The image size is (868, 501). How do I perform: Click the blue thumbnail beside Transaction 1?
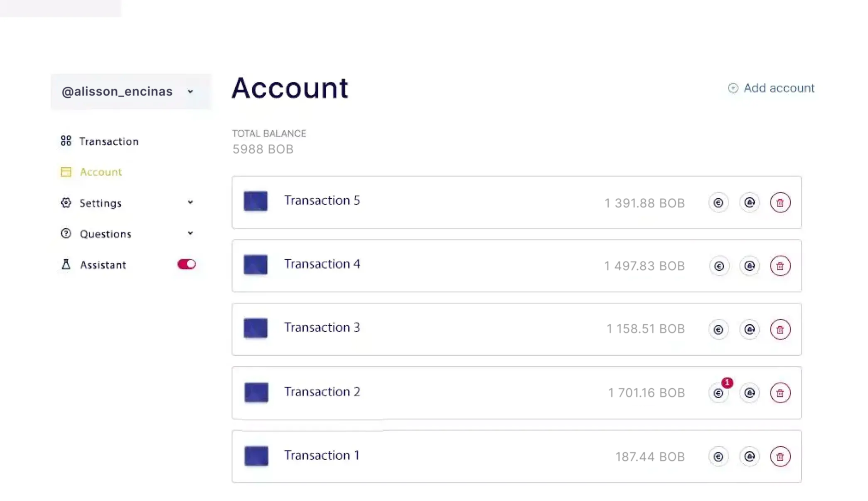click(256, 456)
